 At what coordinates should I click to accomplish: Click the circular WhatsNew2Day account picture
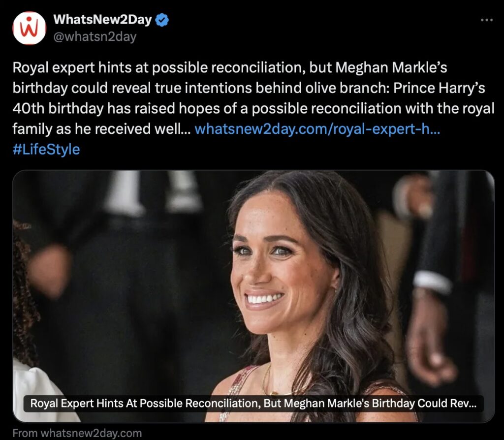tap(30, 28)
